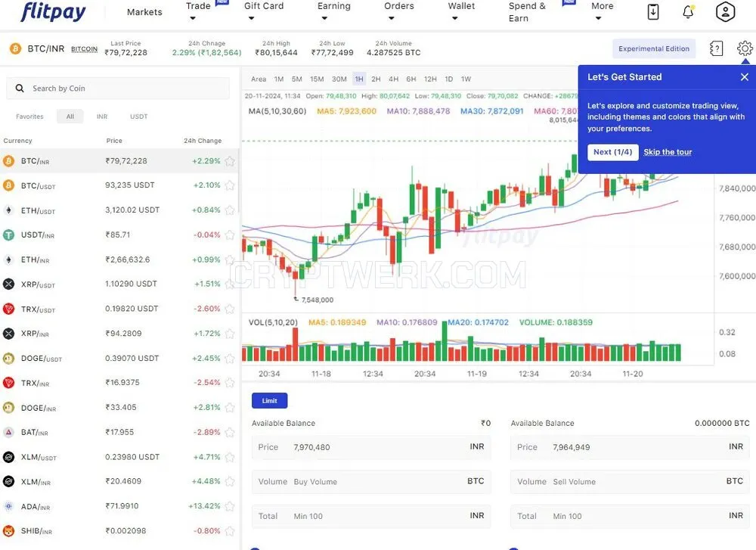This screenshot has width=756, height=550.
Task: Select the All coin filter tab
Action: tap(70, 117)
